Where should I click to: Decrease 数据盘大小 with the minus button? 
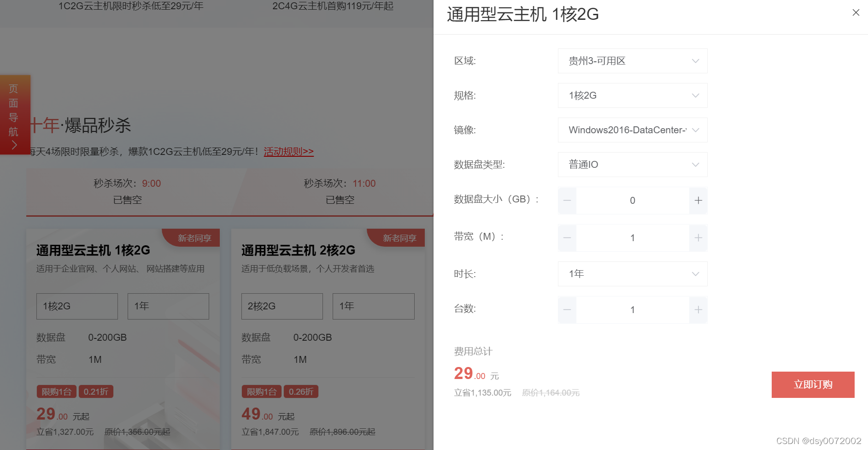(567, 201)
